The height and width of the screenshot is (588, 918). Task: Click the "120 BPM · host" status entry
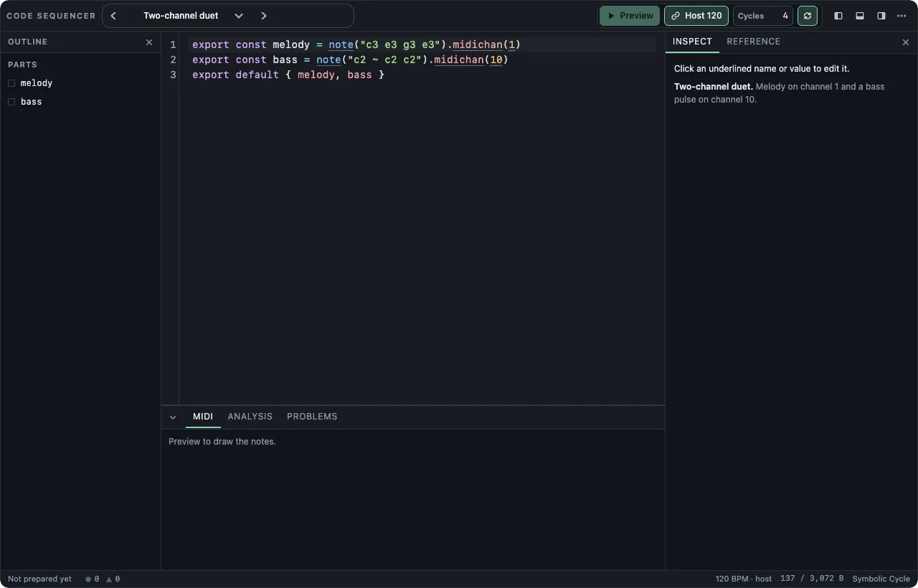744,579
